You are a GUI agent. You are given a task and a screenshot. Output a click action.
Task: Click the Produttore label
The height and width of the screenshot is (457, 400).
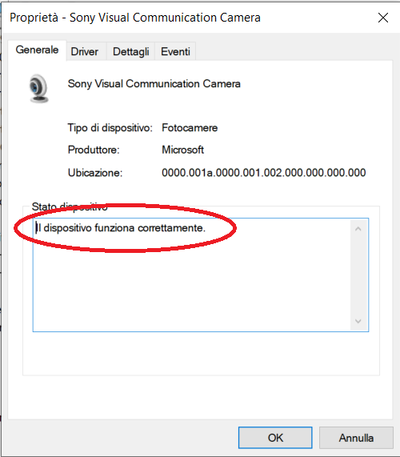pos(94,150)
